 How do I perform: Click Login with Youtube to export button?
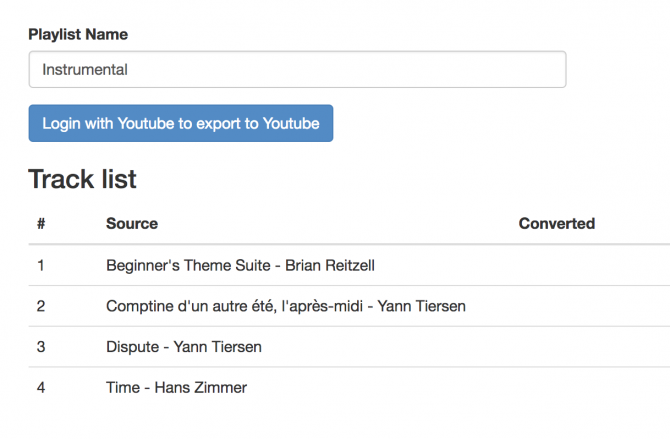(181, 124)
